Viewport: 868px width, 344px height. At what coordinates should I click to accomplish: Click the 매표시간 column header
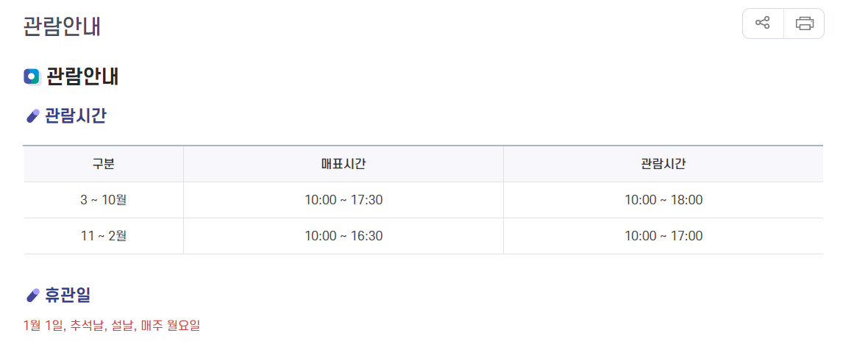[x=344, y=164]
